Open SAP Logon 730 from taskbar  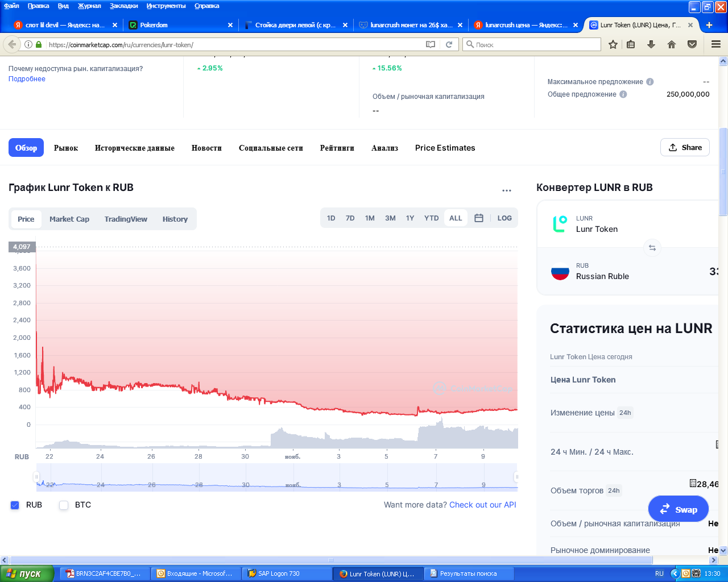click(286, 573)
